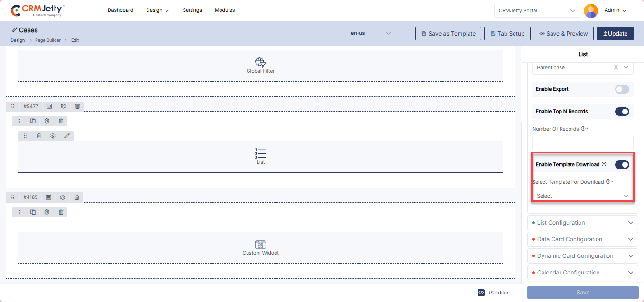The width and height of the screenshot is (644, 302).
Task: Click the Update button
Action: click(x=615, y=34)
